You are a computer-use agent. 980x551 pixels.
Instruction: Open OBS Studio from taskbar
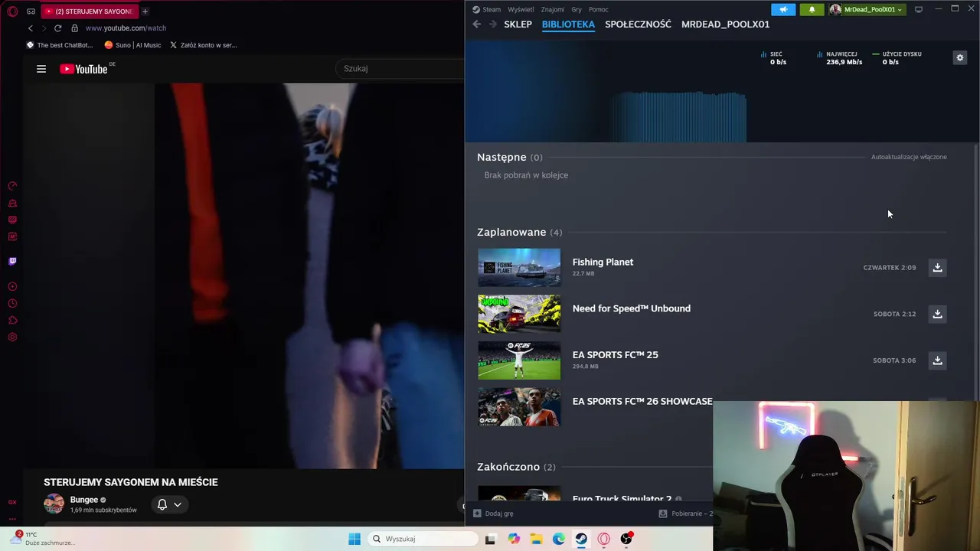point(626,539)
